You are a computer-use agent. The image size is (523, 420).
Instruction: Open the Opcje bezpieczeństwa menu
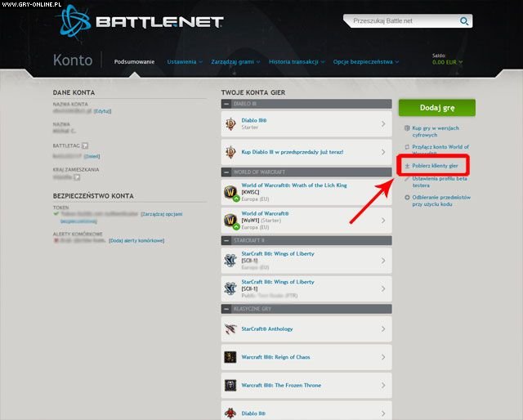(x=365, y=62)
